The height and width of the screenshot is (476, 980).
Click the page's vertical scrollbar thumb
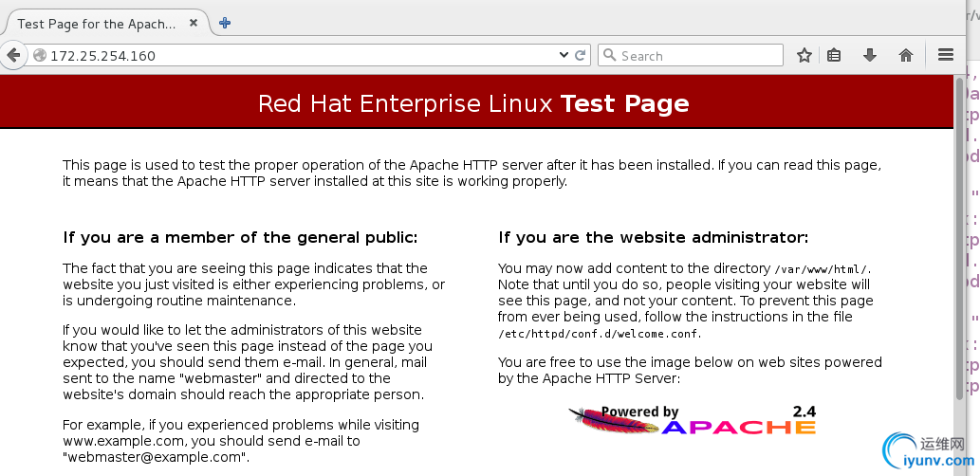point(959,237)
